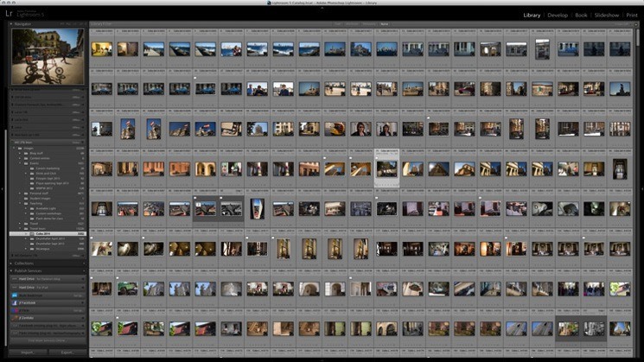Click second Hard Drive publish service icon
The width and height of the screenshot is (644, 362).
pos(15,288)
